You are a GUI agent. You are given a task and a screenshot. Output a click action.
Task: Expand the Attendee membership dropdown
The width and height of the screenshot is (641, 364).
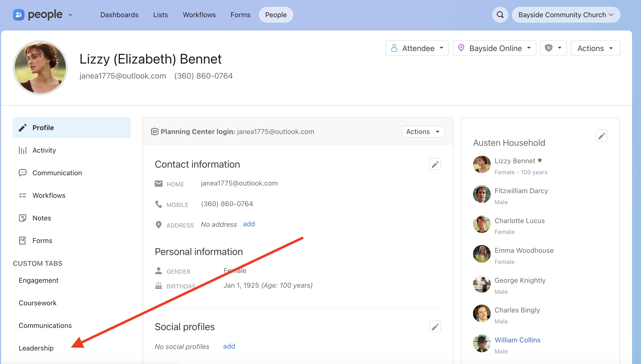(x=417, y=48)
